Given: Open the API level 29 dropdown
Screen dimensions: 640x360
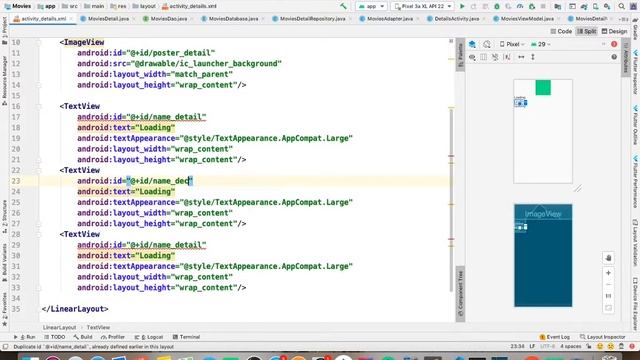Looking at the screenshot, I should (541, 44).
